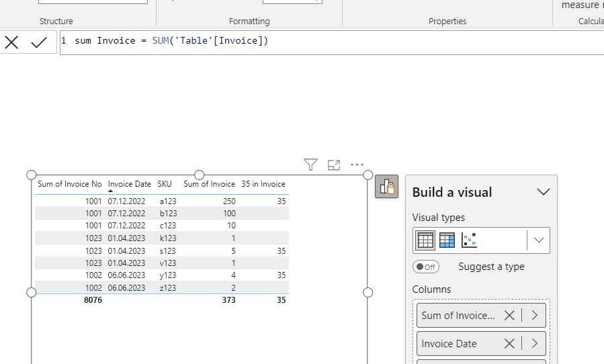Click the 8076 total value

(x=93, y=300)
